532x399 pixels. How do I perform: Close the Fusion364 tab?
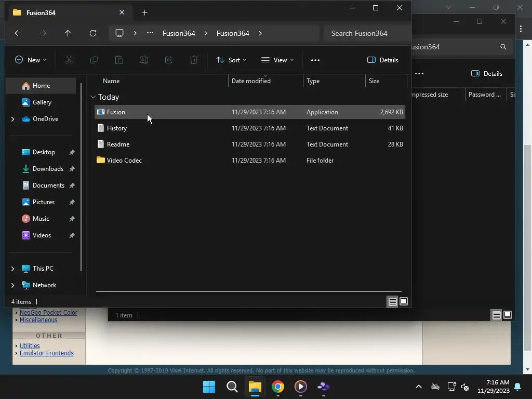(122, 12)
